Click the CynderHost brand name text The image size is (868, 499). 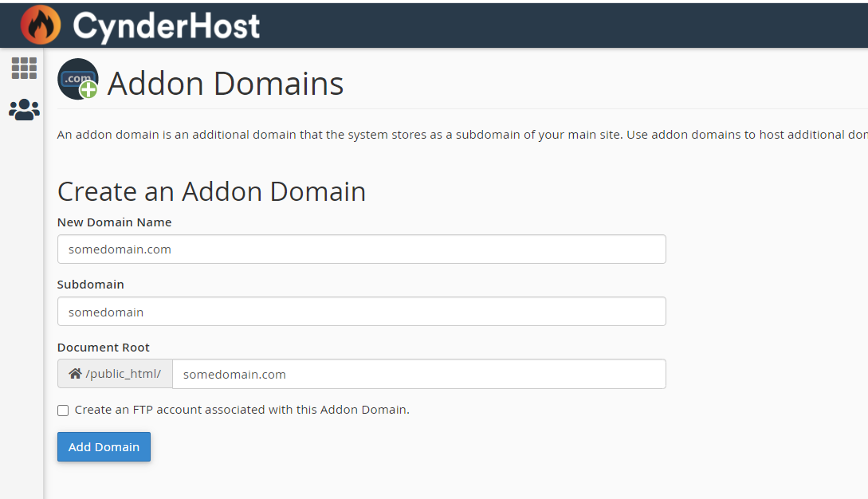pyautogui.click(x=166, y=26)
